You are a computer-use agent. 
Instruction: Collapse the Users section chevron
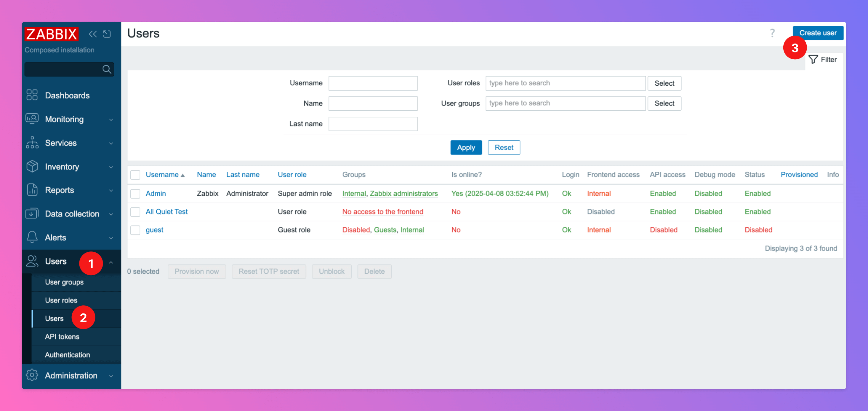coord(111,262)
